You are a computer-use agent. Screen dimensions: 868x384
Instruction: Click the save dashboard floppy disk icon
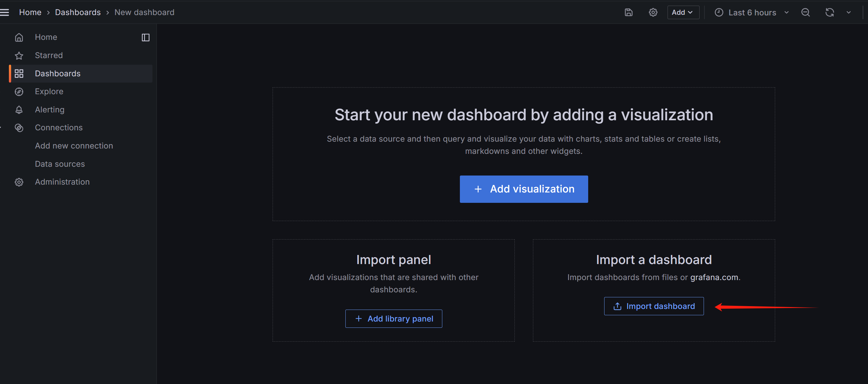[x=628, y=13]
